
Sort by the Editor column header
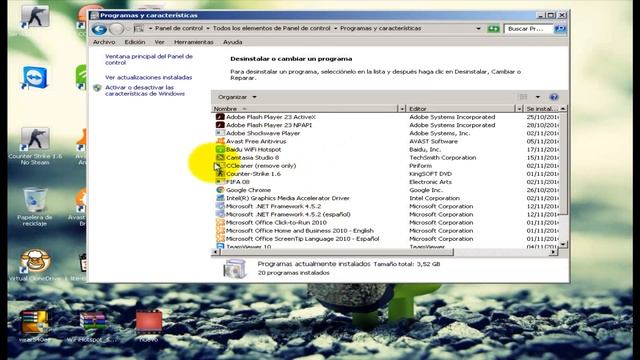(461, 109)
